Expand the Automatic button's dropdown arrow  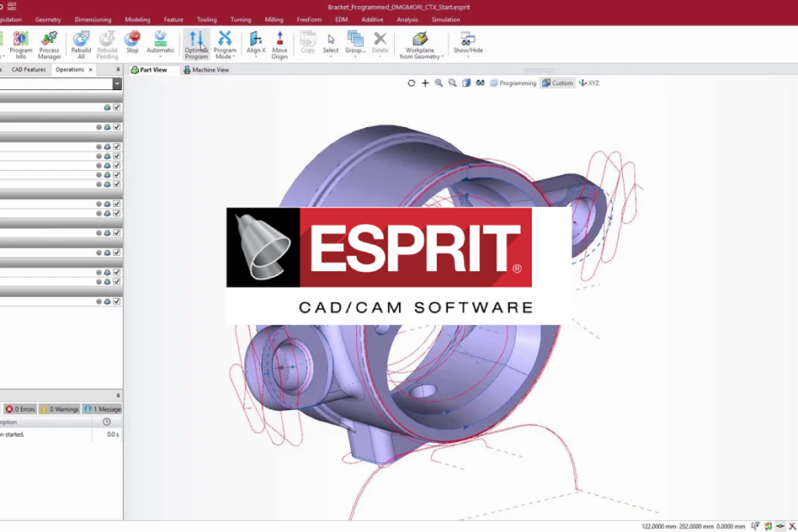point(160,57)
